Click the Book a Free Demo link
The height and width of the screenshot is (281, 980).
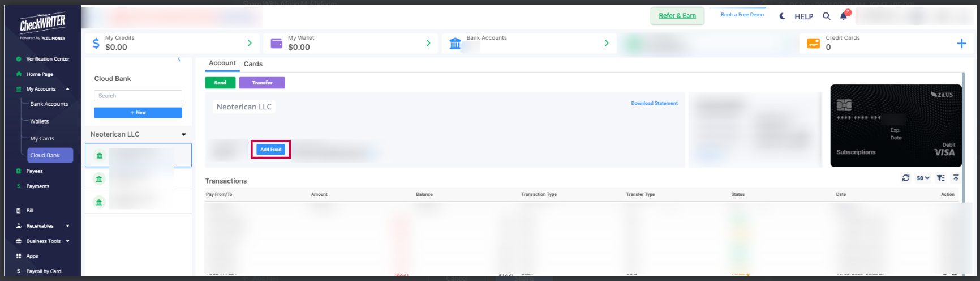pyautogui.click(x=742, y=15)
